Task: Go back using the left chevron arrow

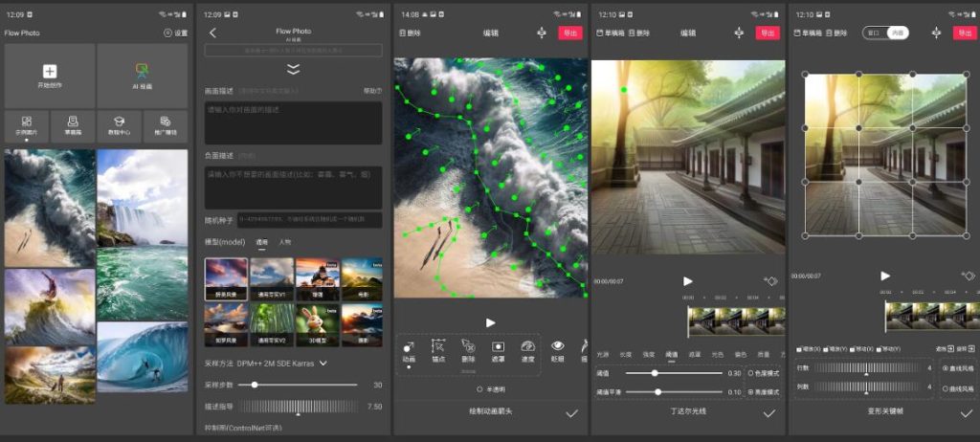Action: pos(212,33)
